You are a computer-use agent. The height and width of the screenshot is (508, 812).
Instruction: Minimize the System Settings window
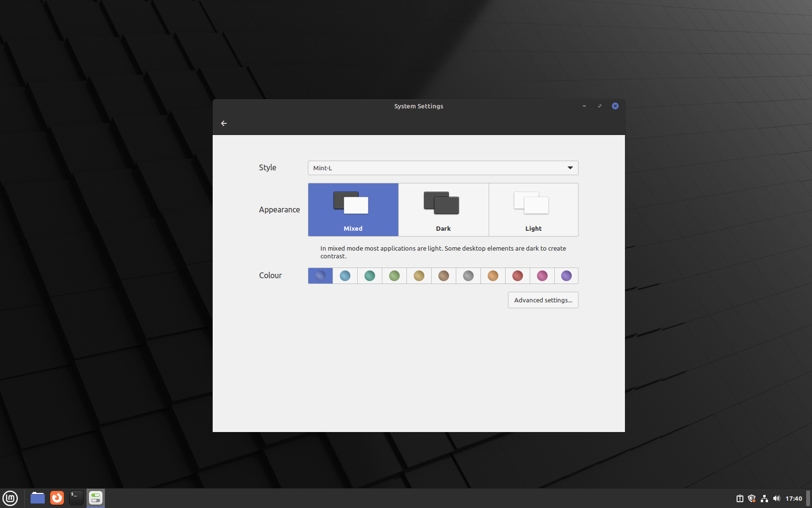point(584,106)
